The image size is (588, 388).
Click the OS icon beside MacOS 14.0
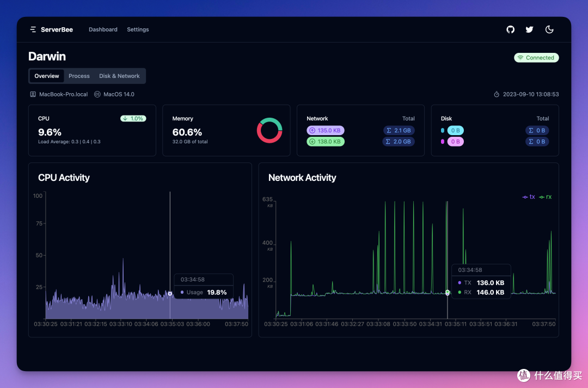point(98,94)
